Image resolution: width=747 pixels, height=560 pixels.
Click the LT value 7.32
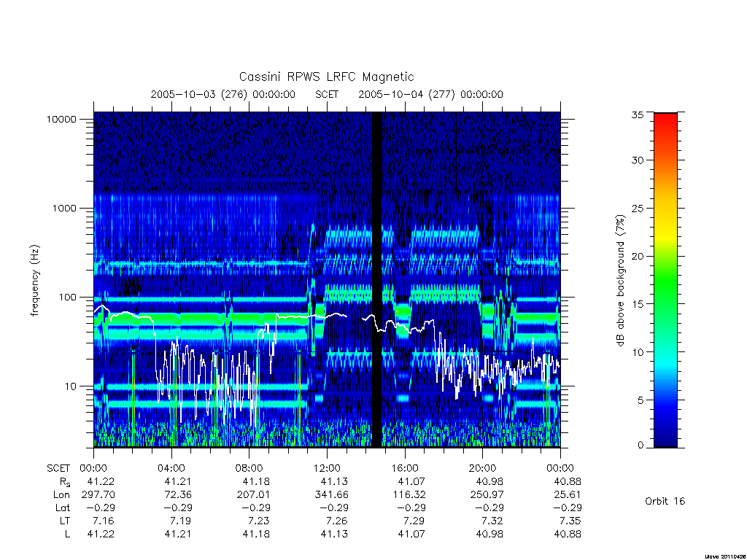[x=492, y=521]
